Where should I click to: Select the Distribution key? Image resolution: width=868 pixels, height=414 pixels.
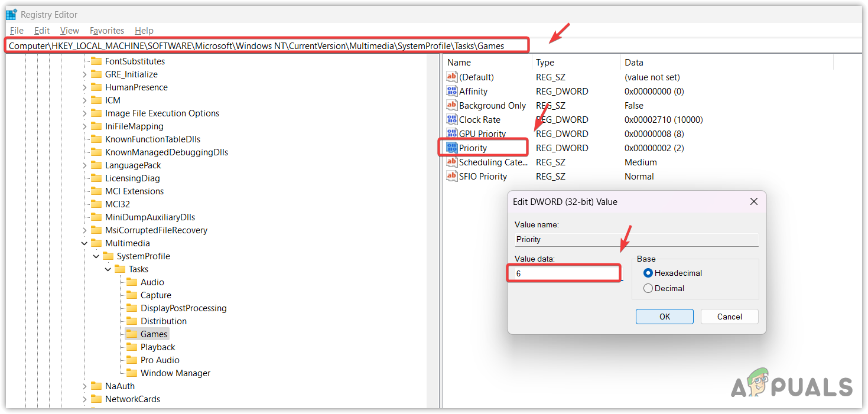click(x=164, y=321)
